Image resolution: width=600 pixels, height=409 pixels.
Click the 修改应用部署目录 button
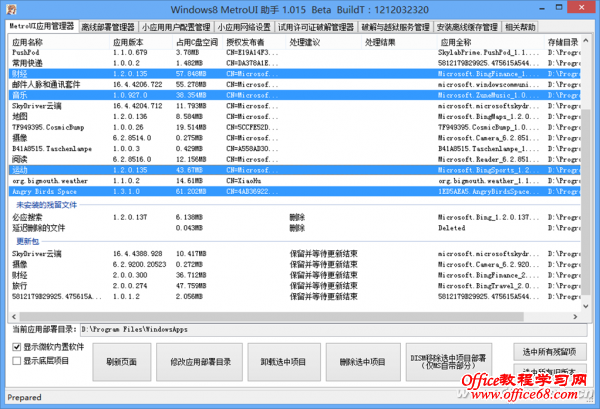click(x=200, y=362)
